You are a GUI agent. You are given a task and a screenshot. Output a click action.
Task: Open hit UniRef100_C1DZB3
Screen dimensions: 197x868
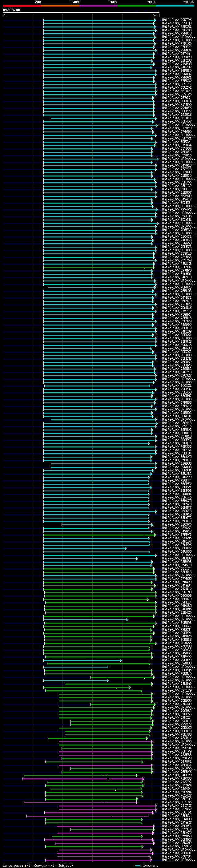(177, 30)
